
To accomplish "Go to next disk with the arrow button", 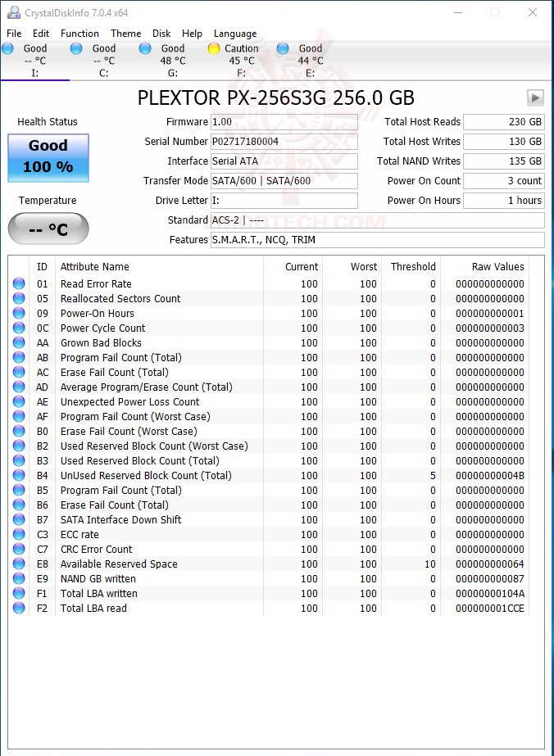I will 535,97.
